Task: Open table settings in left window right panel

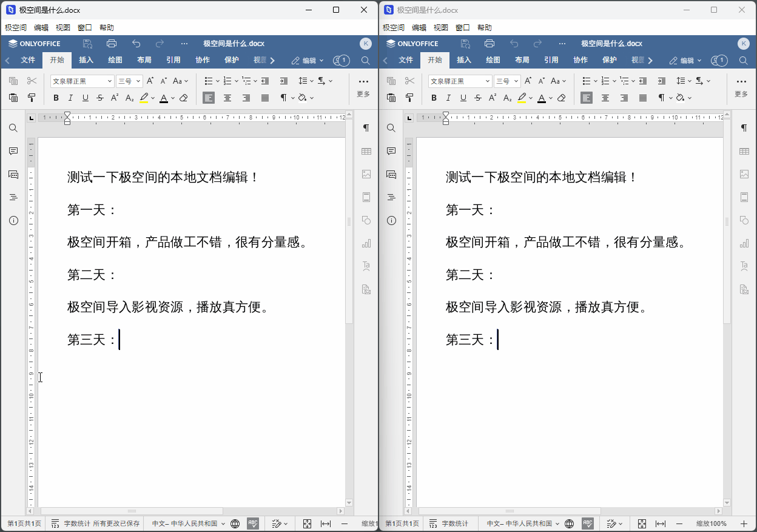Action: click(366, 151)
